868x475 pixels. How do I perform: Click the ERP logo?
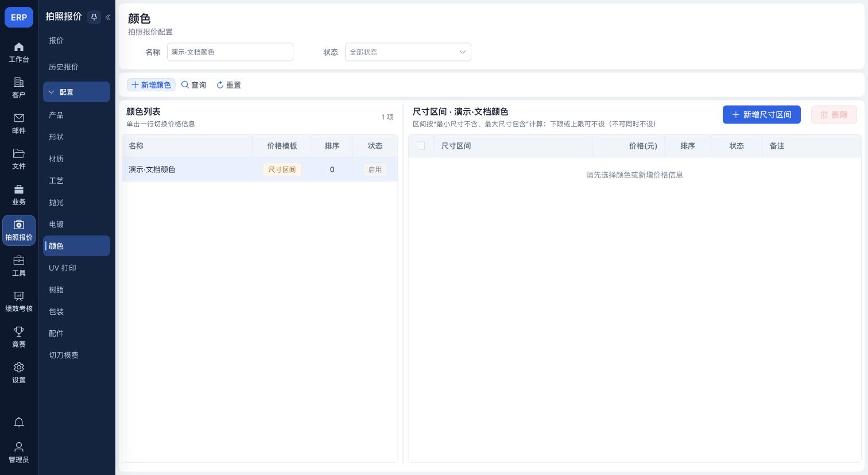19,17
